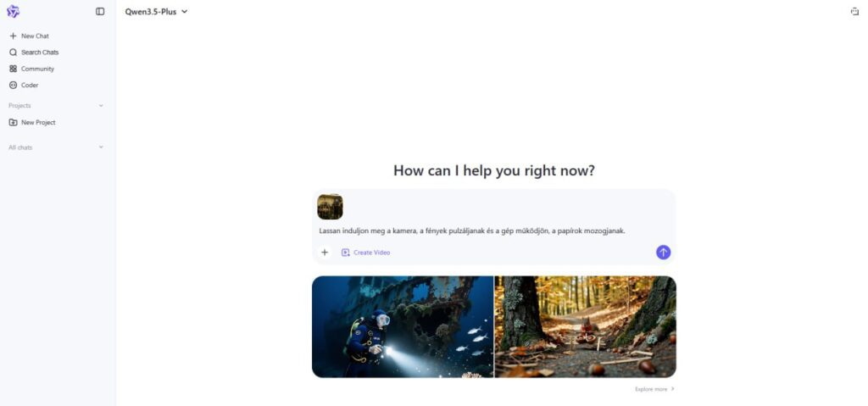This screenshot has width=868, height=406.
Task: Collapse the Projects section chevron
Action: (x=101, y=106)
